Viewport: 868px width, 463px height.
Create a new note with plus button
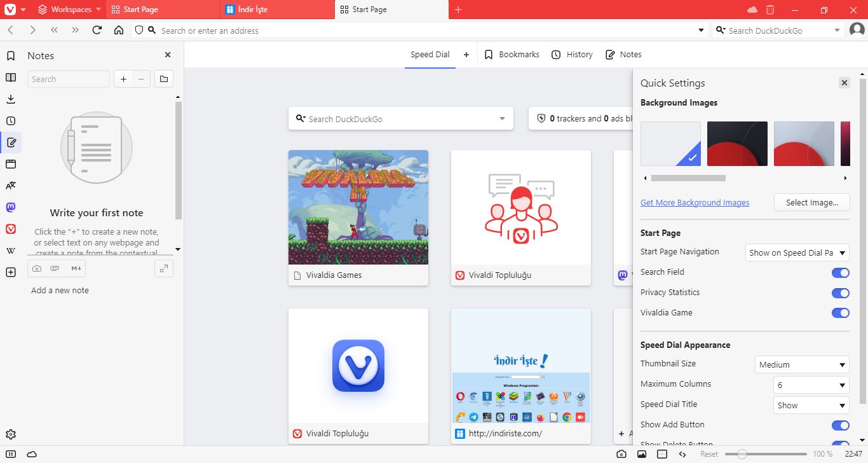point(123,79)
